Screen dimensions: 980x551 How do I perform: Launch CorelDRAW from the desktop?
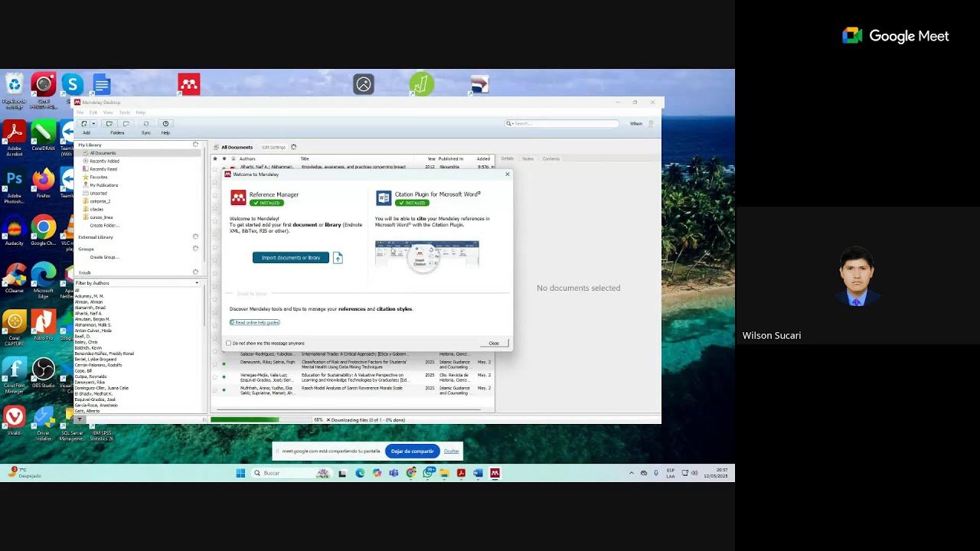(44, 134)
